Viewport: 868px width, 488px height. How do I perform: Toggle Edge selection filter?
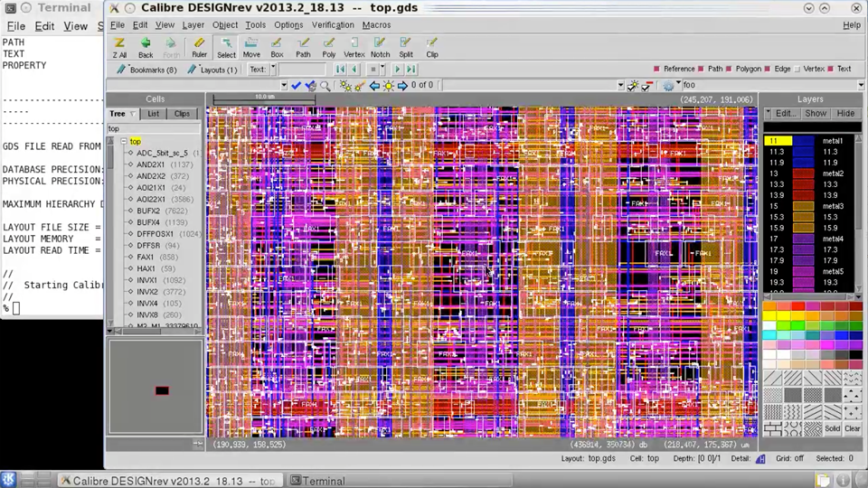pos(768,70)
